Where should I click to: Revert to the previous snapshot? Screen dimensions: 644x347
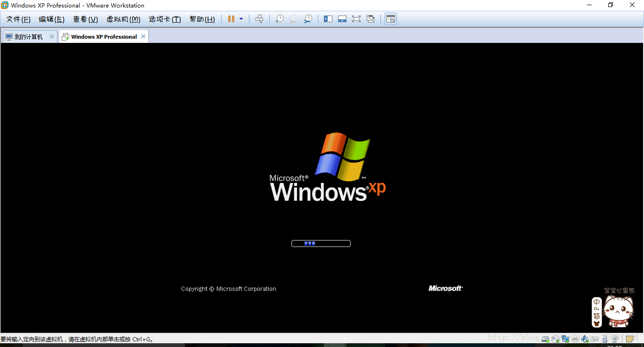(x=294, y=19)
